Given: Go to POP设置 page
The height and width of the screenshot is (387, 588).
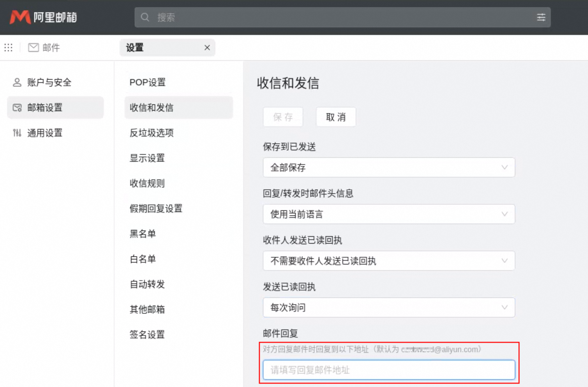Looking at the screenshot, I should (x=148, y=82).
